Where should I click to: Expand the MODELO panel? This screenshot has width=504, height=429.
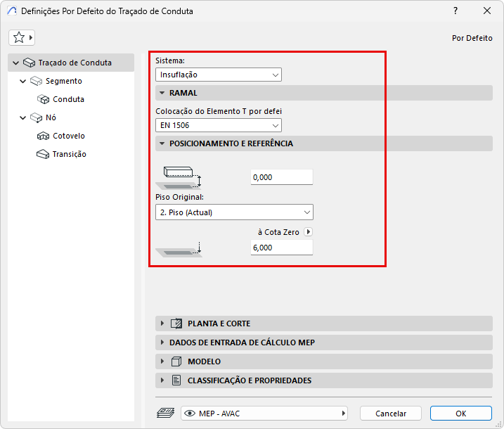point(162,361)
